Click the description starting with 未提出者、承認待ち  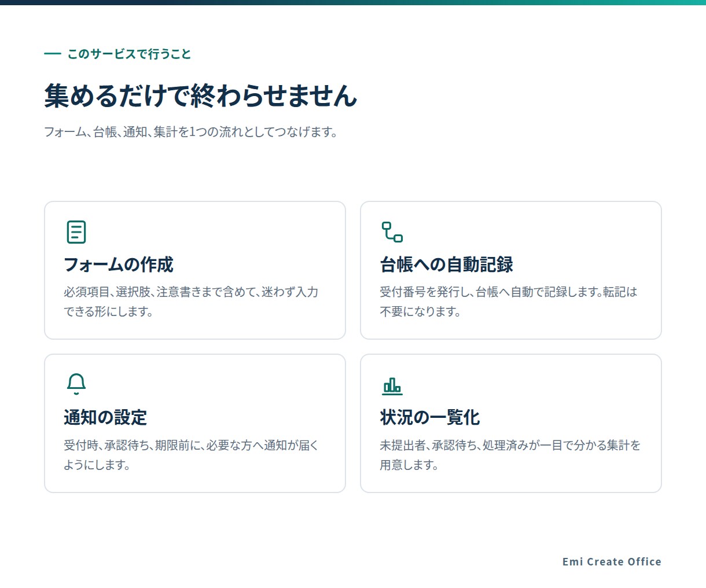pos(510,455)
